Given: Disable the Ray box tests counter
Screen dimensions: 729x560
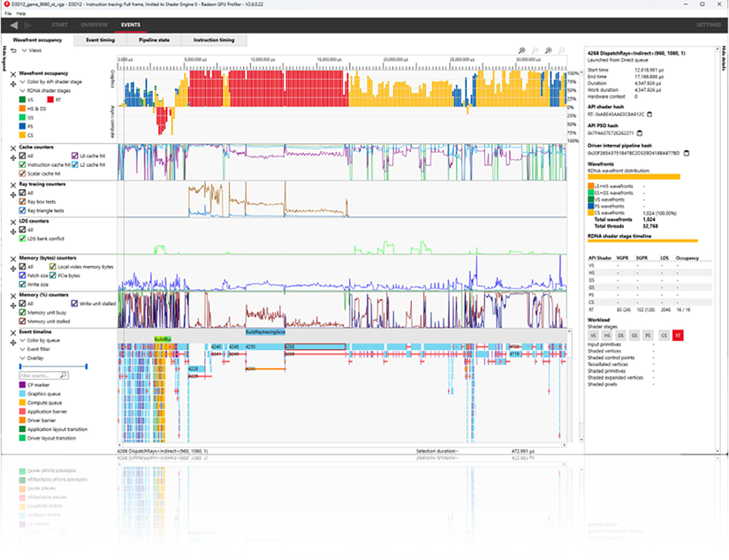Looking at the screenshot, I should tap(22, 201).
